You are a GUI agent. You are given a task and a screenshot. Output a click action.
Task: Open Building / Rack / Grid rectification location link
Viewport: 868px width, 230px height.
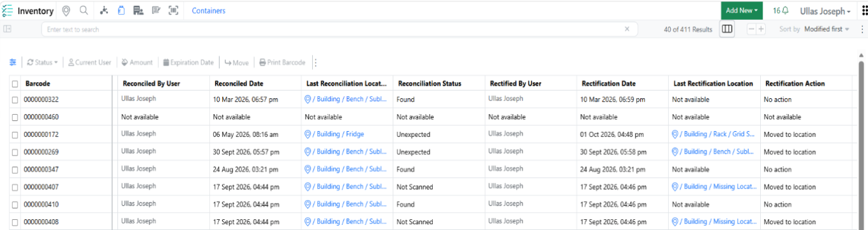tap(714, 134)
